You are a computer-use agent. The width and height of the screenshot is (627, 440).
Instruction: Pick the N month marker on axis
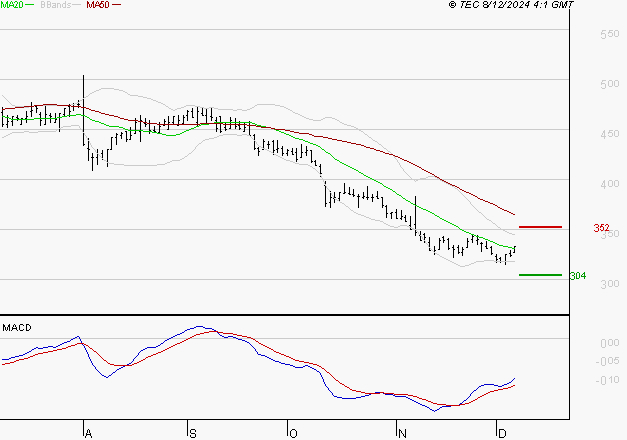click(x=402, y=433)
